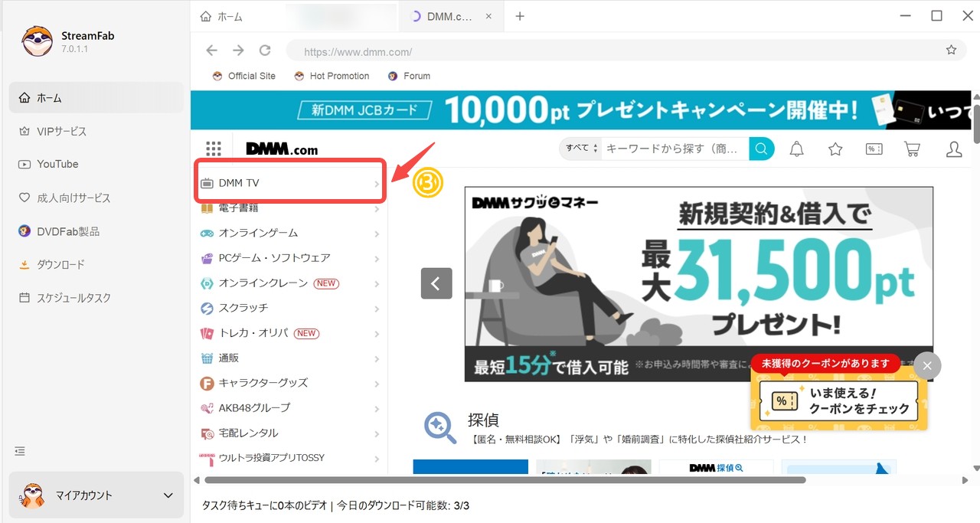Click the browser address bar
Image resolution: width=980 pixels, height=523 pixels.
pyautogui.click(x=536, y=51)
